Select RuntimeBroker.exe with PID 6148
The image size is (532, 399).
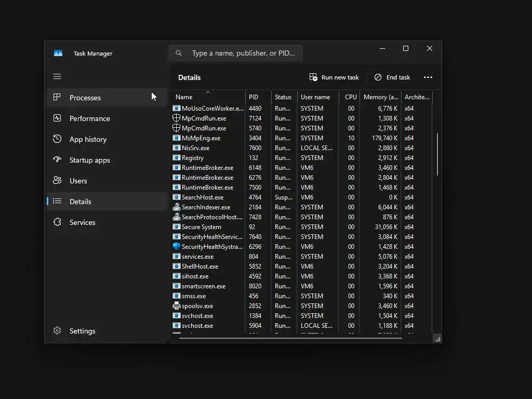tap(301, 167)
